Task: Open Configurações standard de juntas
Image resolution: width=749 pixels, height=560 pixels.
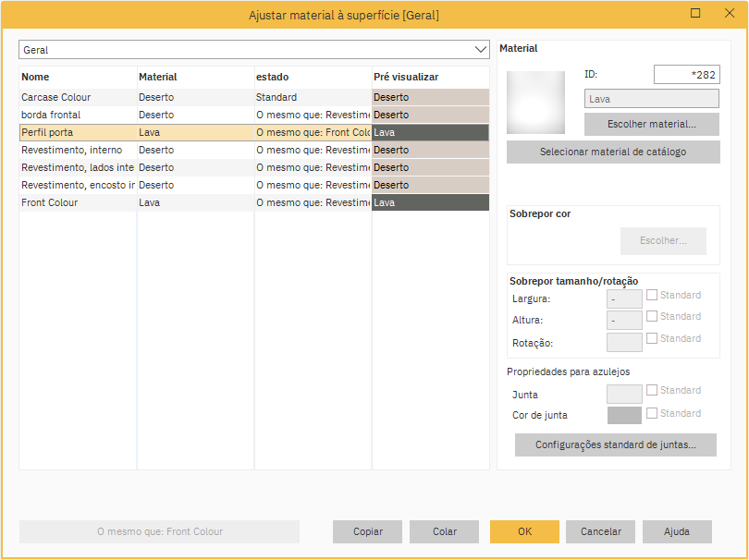Action: [616, 445]
